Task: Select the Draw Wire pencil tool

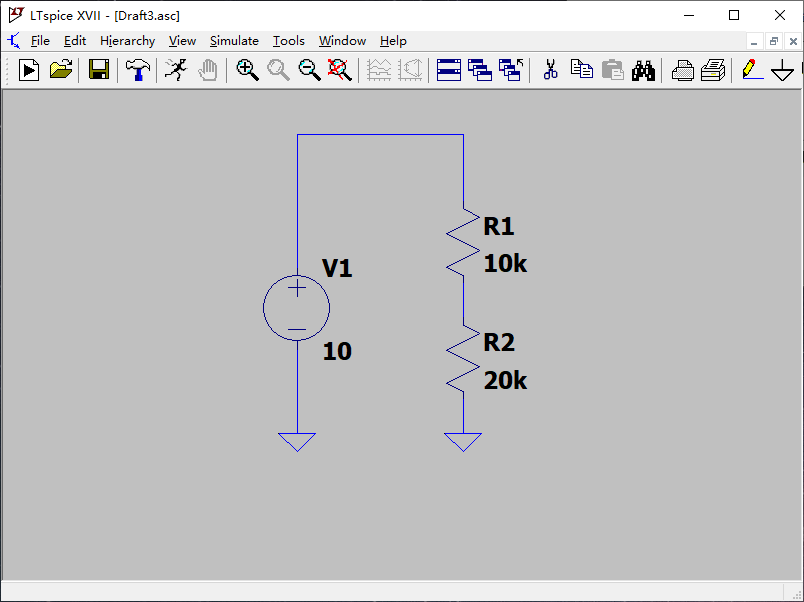Action: click(748, 70)
